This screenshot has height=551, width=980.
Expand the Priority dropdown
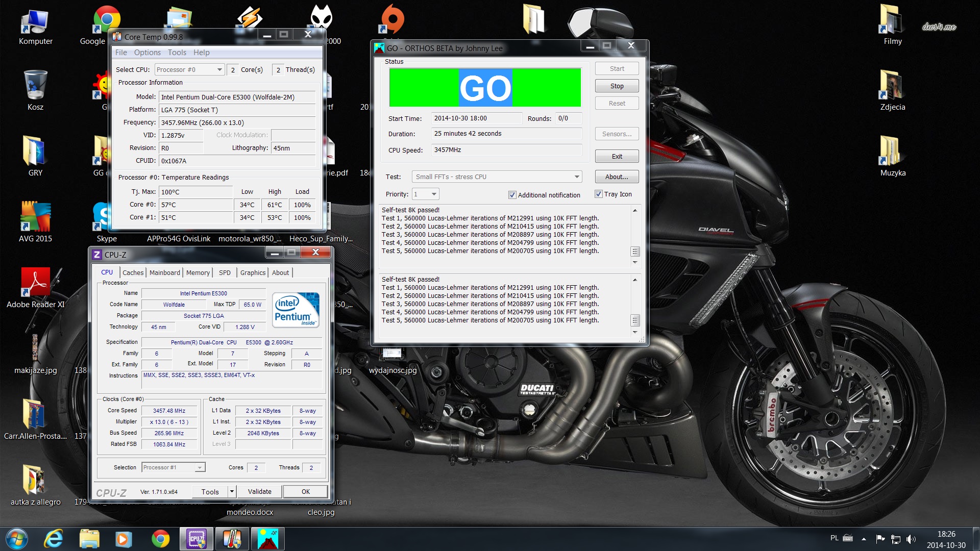click(434, 194)
